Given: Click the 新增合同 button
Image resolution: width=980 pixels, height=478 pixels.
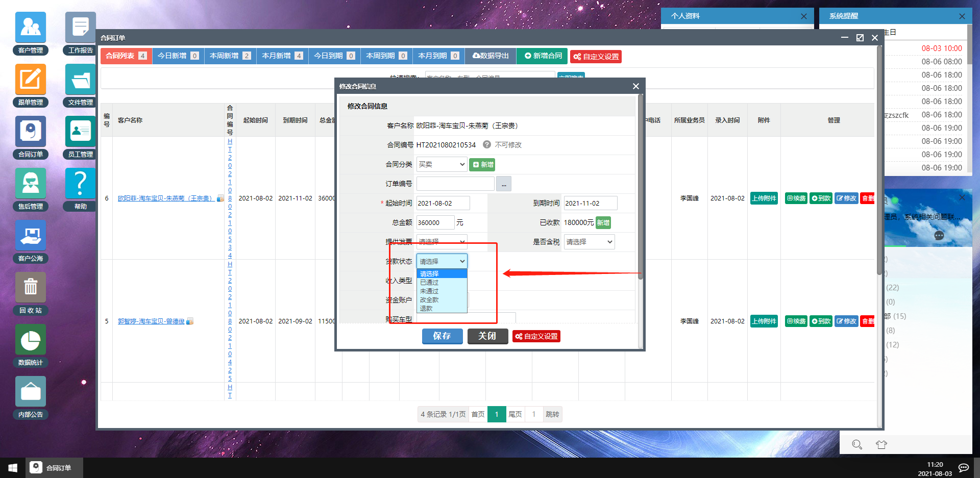Looking at the screenshot, I should (543, 56).
